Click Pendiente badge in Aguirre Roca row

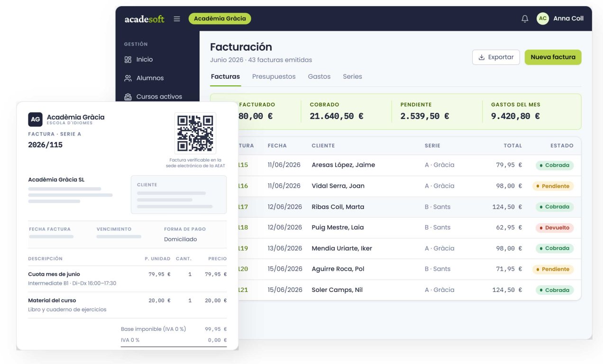coord(553,269)
